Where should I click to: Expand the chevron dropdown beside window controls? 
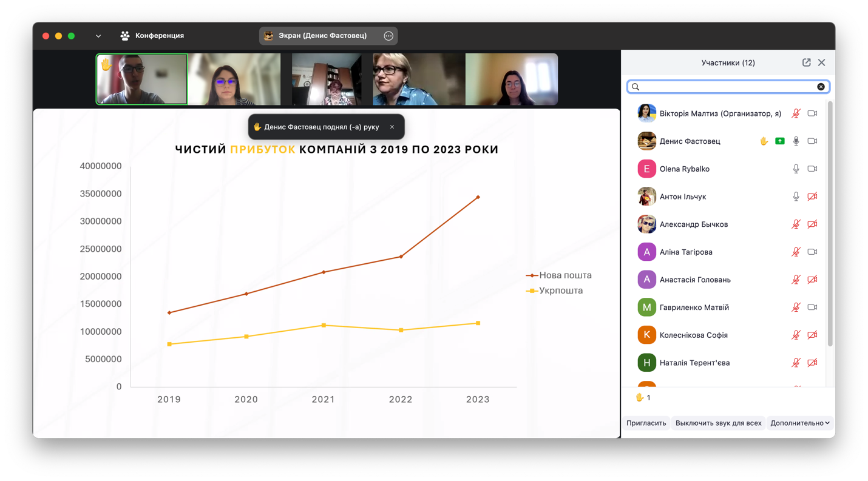coord(98,36)
